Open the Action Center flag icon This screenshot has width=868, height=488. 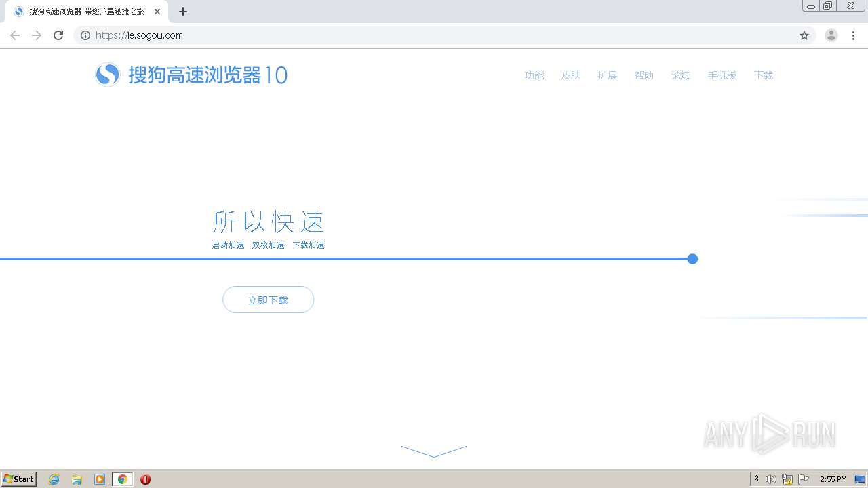pos(804,479)
